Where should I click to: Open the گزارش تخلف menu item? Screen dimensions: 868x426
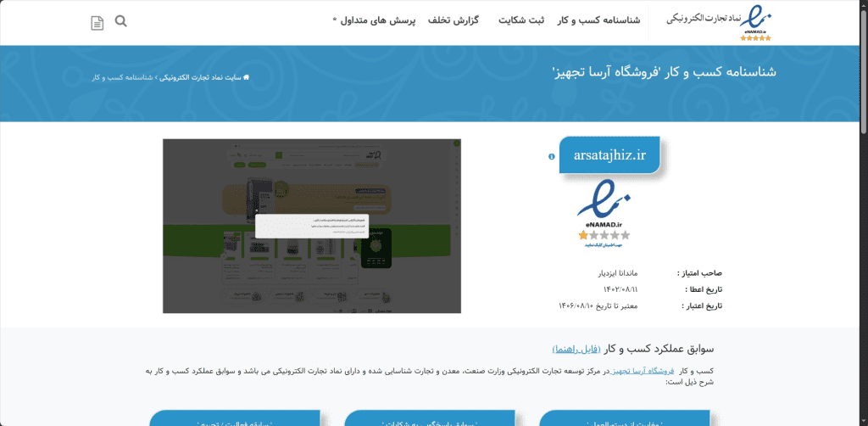coord(453,20)
